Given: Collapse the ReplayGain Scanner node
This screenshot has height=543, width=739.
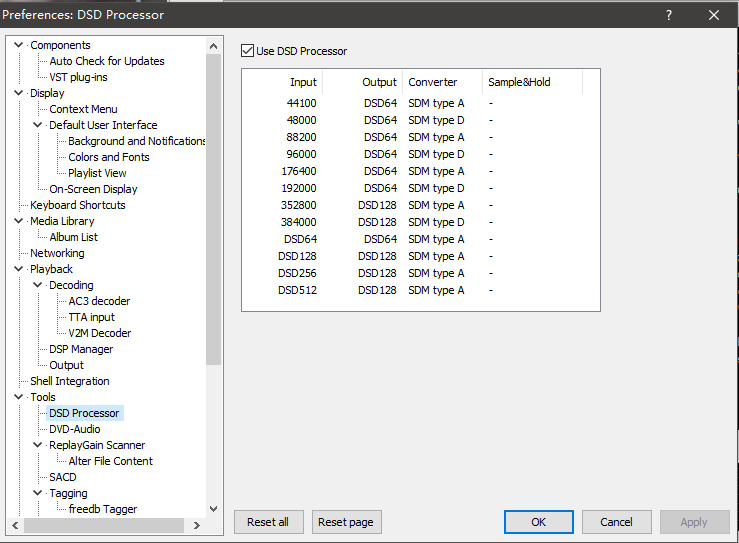Looking at the screenshot, I should coord(39,445).
